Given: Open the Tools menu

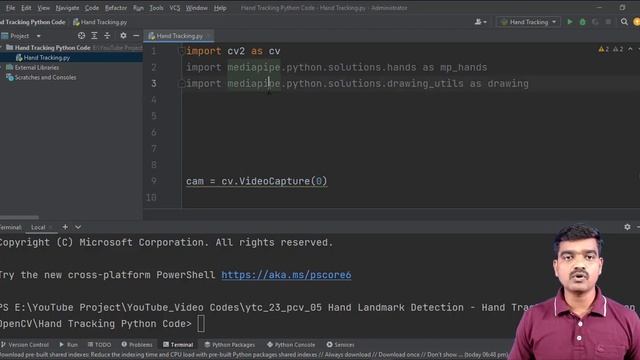Looking at the screenshot, I should (x=156, y=8).
